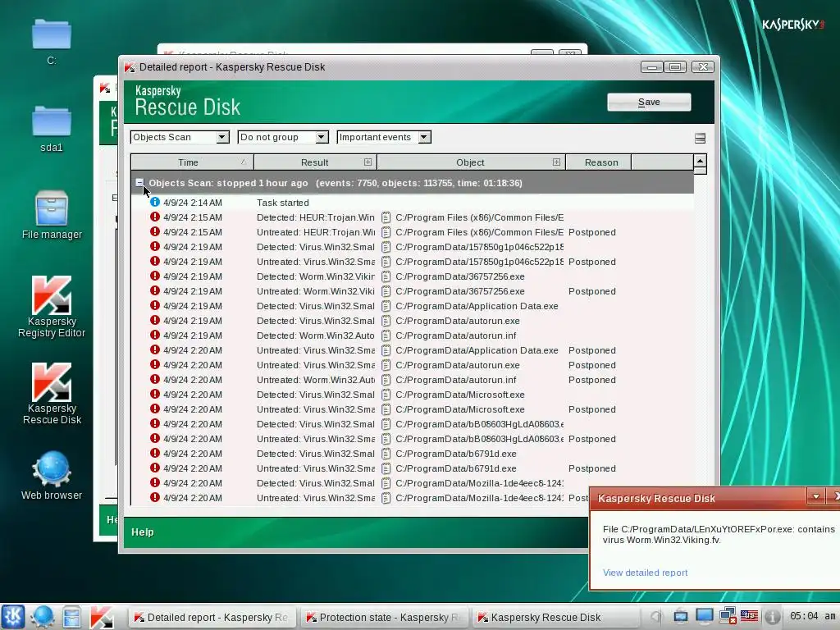This screenshot has height=630, width=840.
Task: Click the taskbar clock showing 05:04 am
Action: pos(813,616)
